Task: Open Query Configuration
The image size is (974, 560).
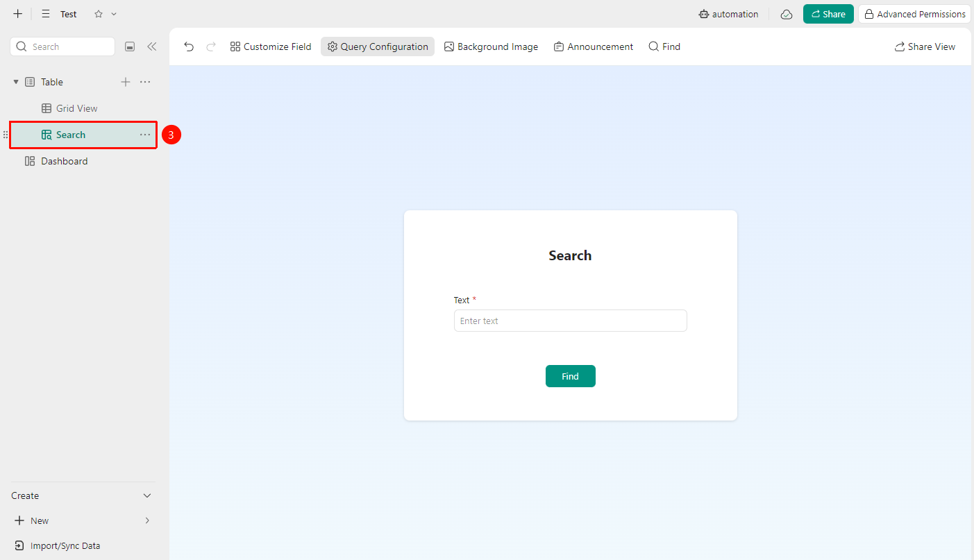Action: tap(378, 46)
